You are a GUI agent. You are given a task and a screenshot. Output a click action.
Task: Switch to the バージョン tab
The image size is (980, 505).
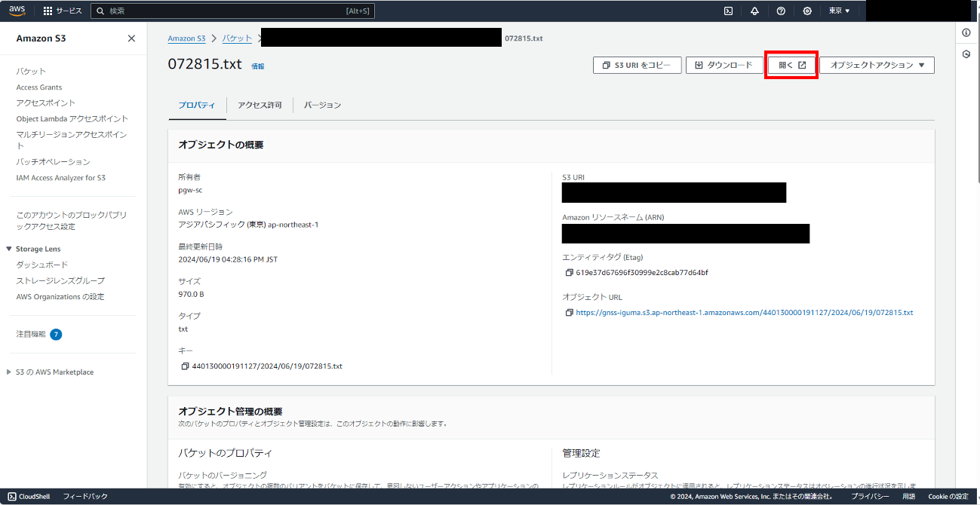click(322, 106)
